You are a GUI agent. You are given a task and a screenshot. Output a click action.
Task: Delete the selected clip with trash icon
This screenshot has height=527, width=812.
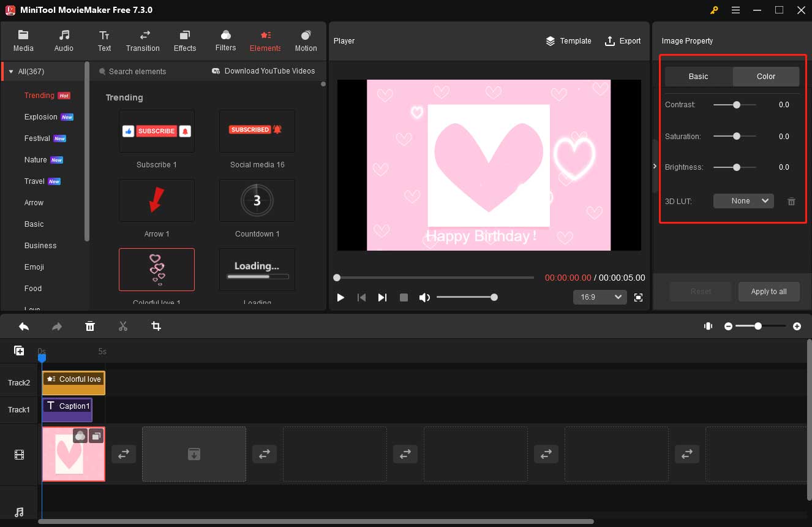coord(90,327)
